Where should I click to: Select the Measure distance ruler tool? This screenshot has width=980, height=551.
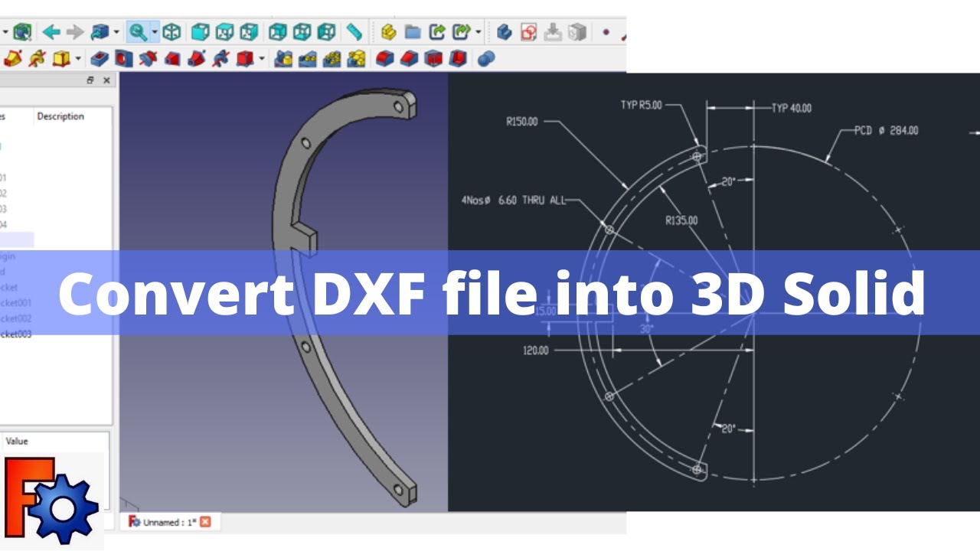pyautogui.click(x=354, y=32)
